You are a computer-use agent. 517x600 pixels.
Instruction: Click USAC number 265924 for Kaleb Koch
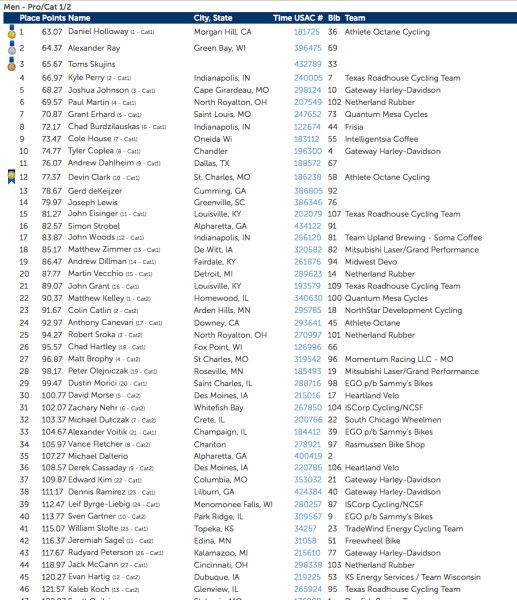[x=307, y=589]
